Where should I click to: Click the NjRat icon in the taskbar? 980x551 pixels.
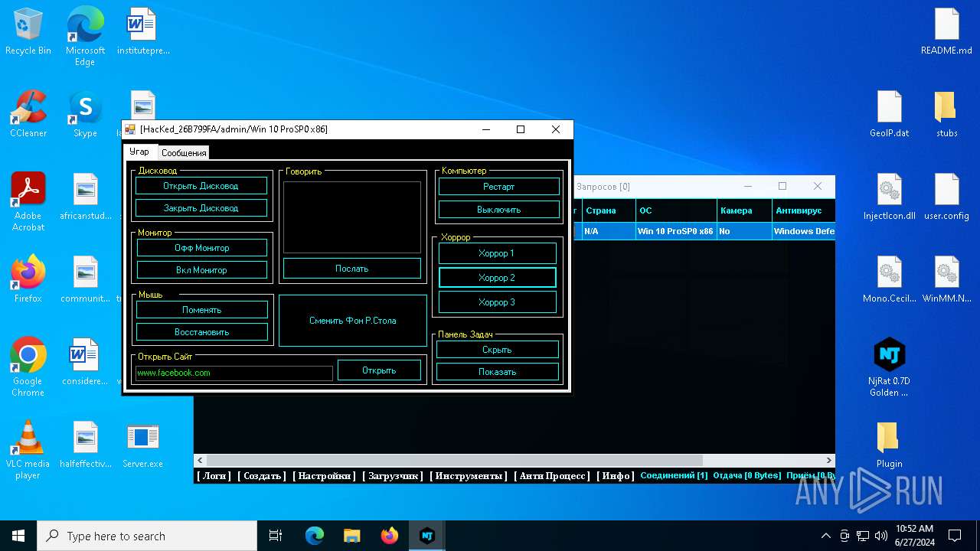click(426, 536)
